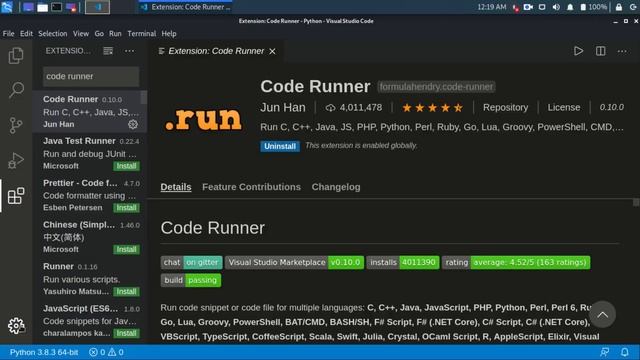Open the applications menu in top panel
This screenshot has width=640, height=360.
pos(7,7)
